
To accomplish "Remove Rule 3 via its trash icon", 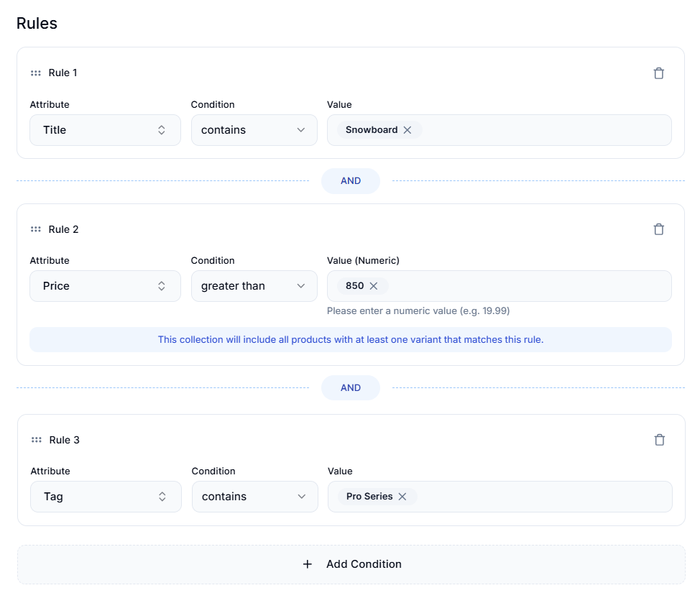I will point(659,439).
